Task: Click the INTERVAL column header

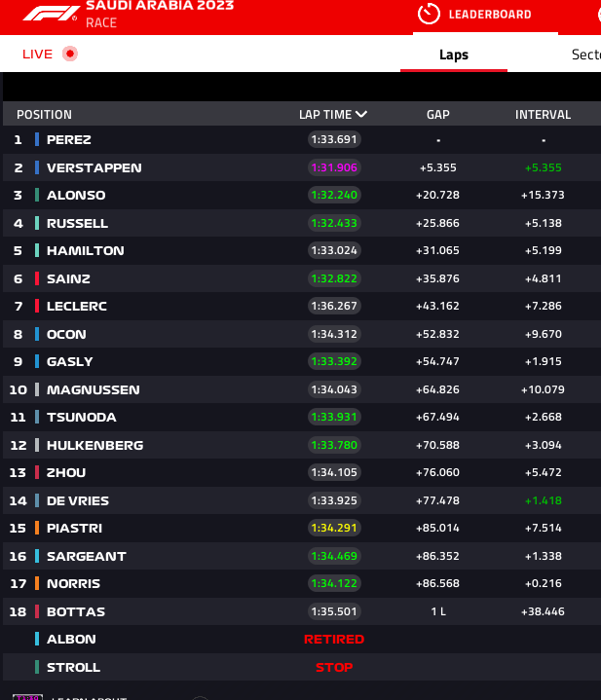Action: click(x=543, y=115)
